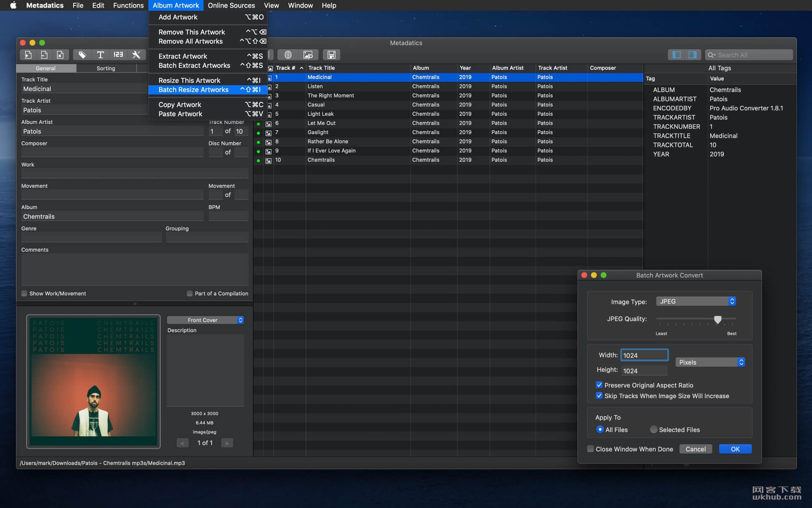Image resolution: width=812 pixels, height=508 pixels.
Task: Click the Album field with Chemtrails
Action: (112, 217)
